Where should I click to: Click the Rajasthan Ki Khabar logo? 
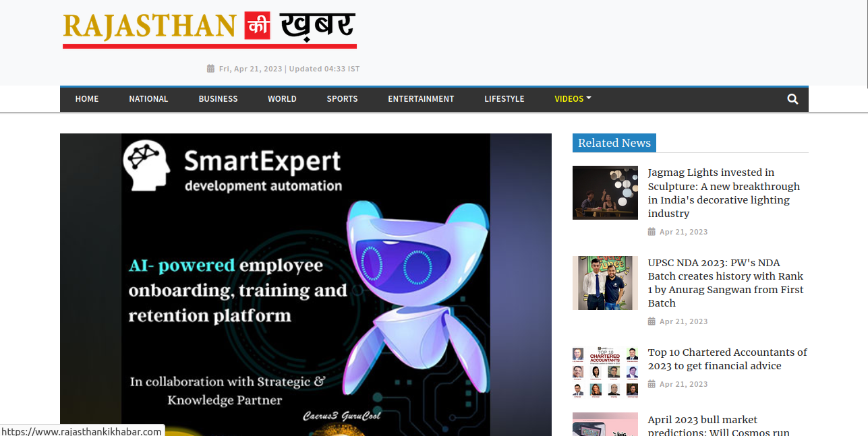pyautogui.click(x=210, y=30)
